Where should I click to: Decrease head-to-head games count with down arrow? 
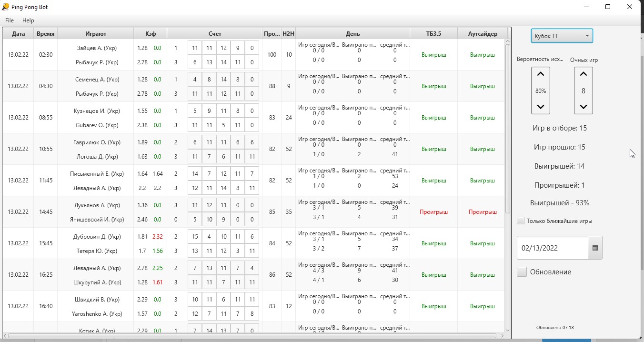[x=583, y=107]
